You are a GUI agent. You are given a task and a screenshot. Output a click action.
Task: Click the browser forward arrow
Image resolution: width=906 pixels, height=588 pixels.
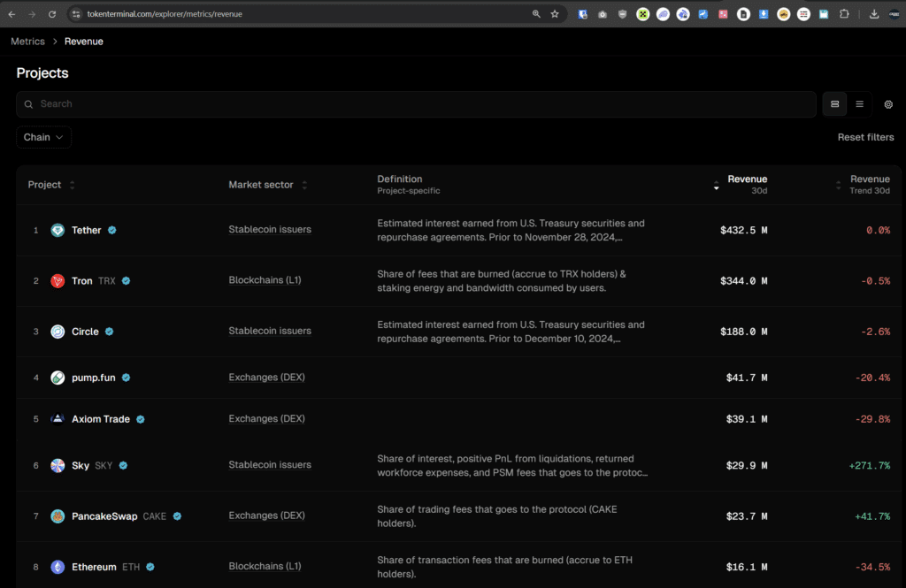32,14
